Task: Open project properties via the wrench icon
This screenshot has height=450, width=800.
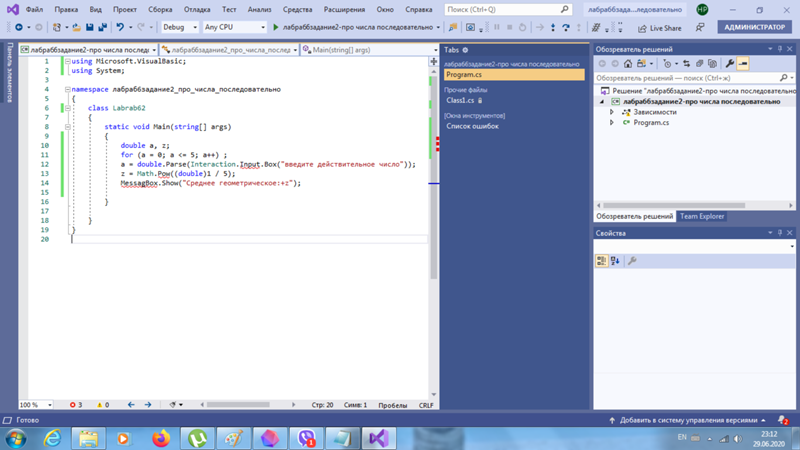Action: click(730, 64)
